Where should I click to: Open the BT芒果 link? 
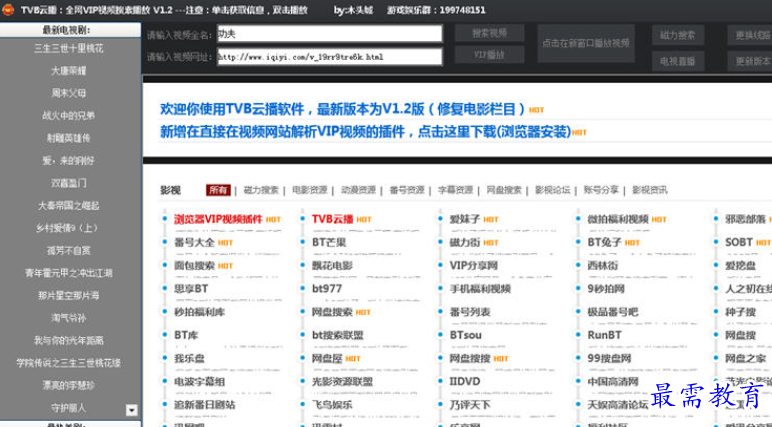click(x=329, y=242)
